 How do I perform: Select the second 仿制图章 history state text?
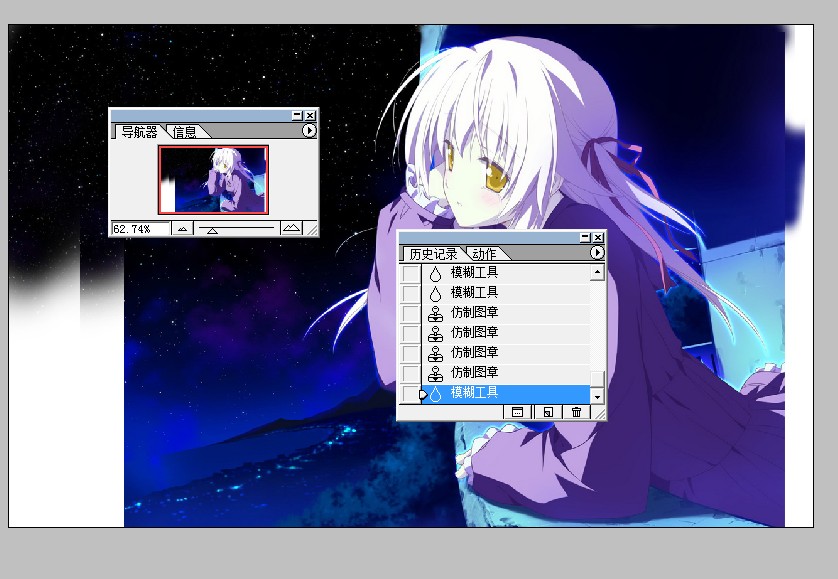[475, 332]
